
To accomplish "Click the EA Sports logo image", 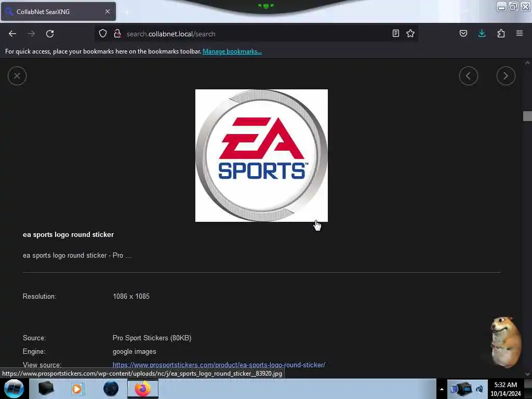I will coord(262,156).
